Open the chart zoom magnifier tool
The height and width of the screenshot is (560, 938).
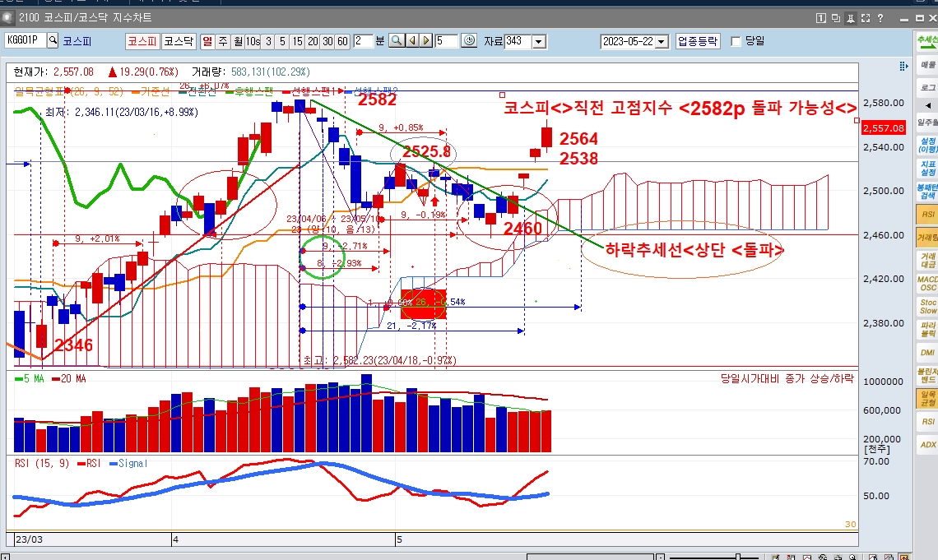396,40
